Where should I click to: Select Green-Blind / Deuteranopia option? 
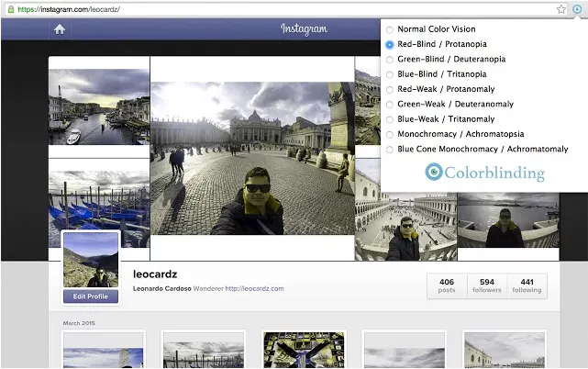click(x=390, y=60)
